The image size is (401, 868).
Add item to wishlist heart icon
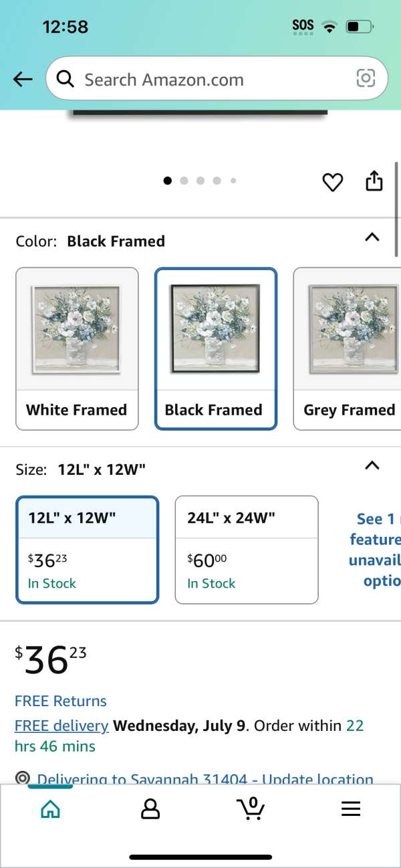333,182
